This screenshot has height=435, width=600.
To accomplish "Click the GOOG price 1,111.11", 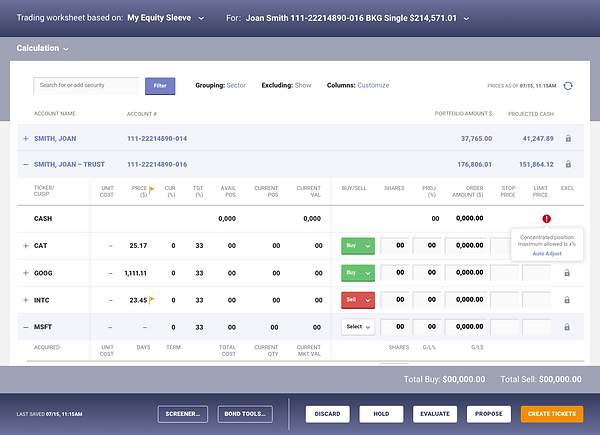I will coord(135,273).
